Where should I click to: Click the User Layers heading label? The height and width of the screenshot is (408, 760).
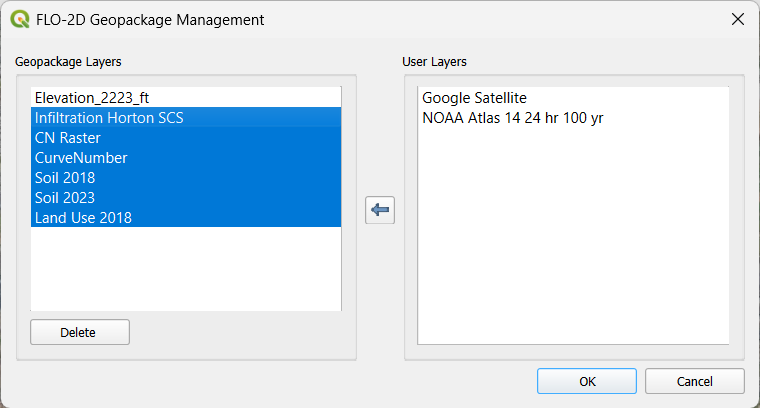[434, 62]
